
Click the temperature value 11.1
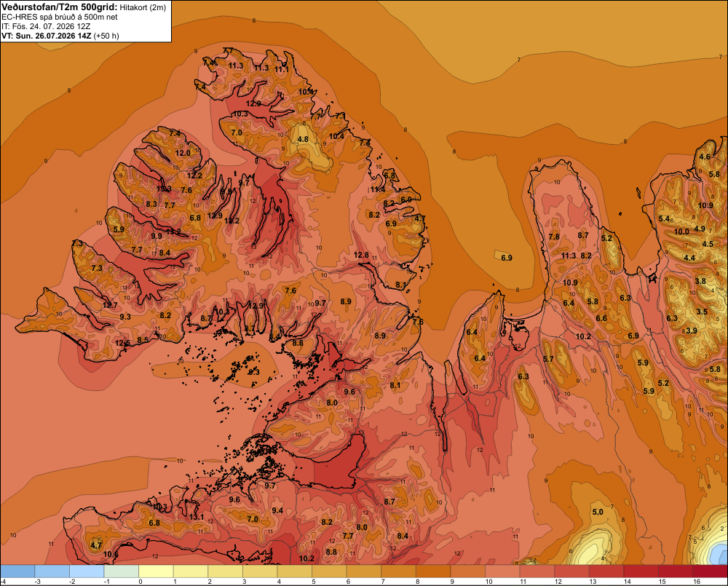pyautogui.click(x=281, y=69)
